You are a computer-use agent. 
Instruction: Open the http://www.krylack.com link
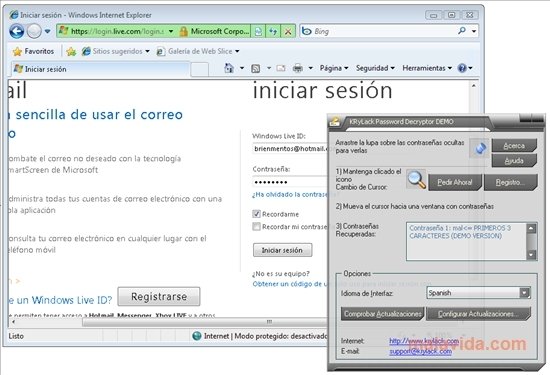click(x=424, y=341)
